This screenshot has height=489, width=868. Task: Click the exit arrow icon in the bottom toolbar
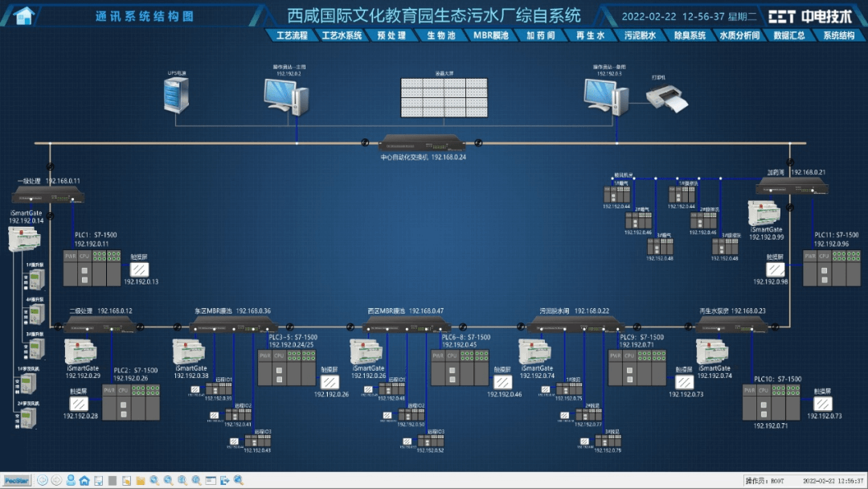pyautogui.click(x=224, y=480)
